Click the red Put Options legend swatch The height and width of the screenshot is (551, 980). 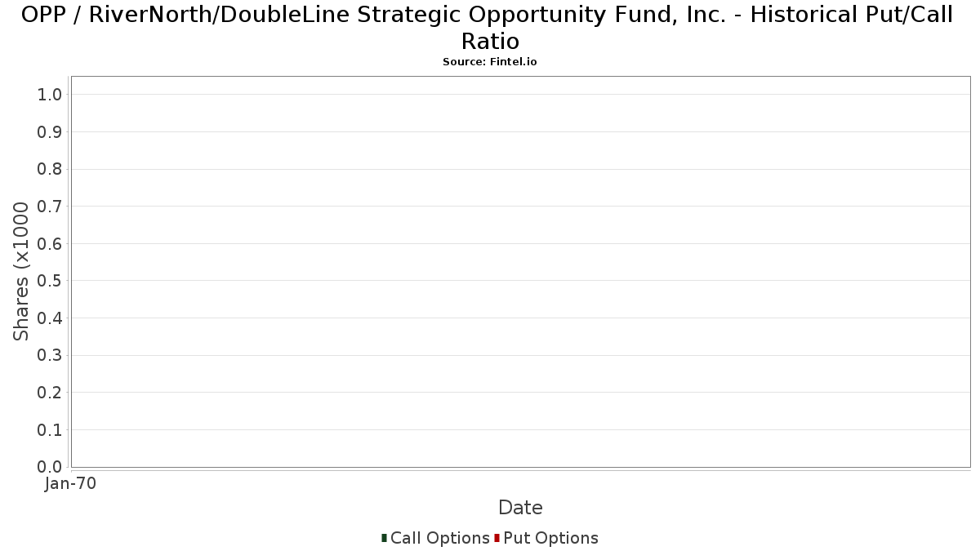coord(497,538)
